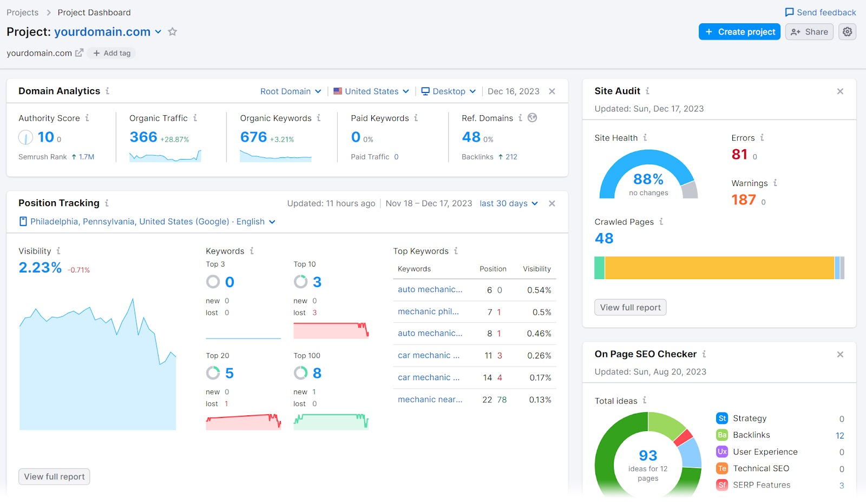Viewport: 866px width, 504px height.
Task: Click yellow segment of Crawled Pages bar
Action: tap(719, 268)
